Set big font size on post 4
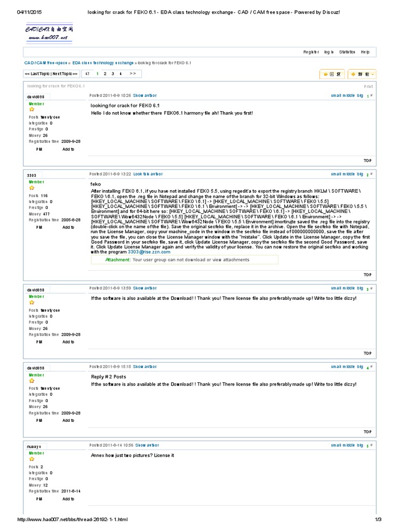This screenshot has height=532, width=399. click(x=360, y=367)
